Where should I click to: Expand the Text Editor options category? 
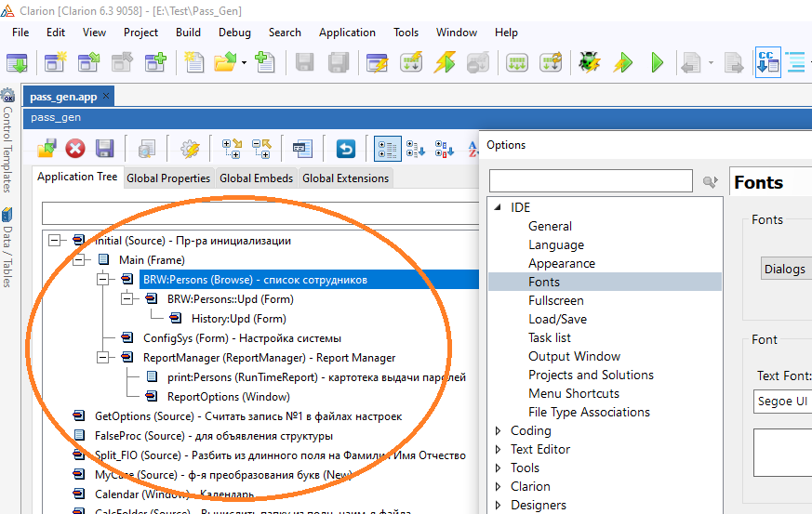click(x=498, y=449)
